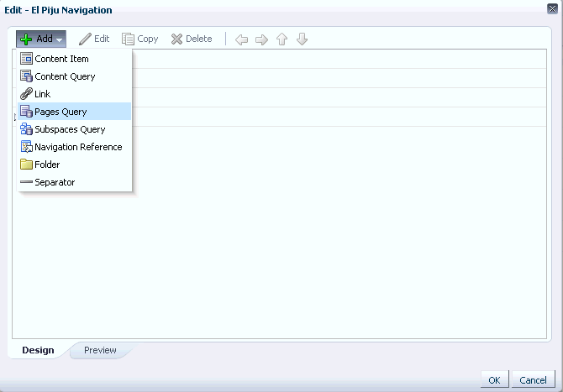
Task: Open the Add dropdown menu
Action: pyautogui.click(x=41, y=39)
